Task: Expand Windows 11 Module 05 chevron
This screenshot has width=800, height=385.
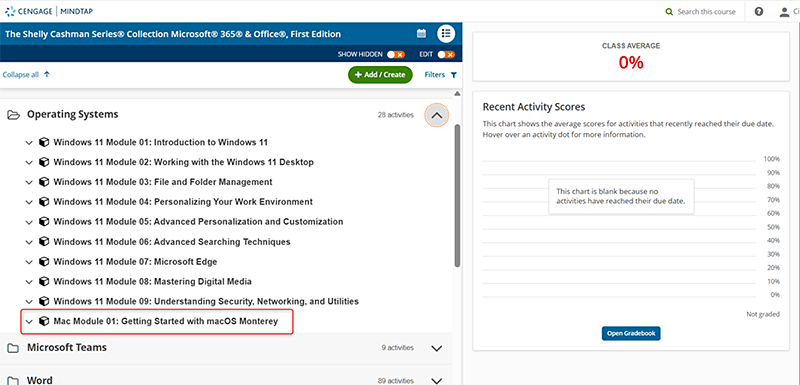Action: tap(29, 222)
